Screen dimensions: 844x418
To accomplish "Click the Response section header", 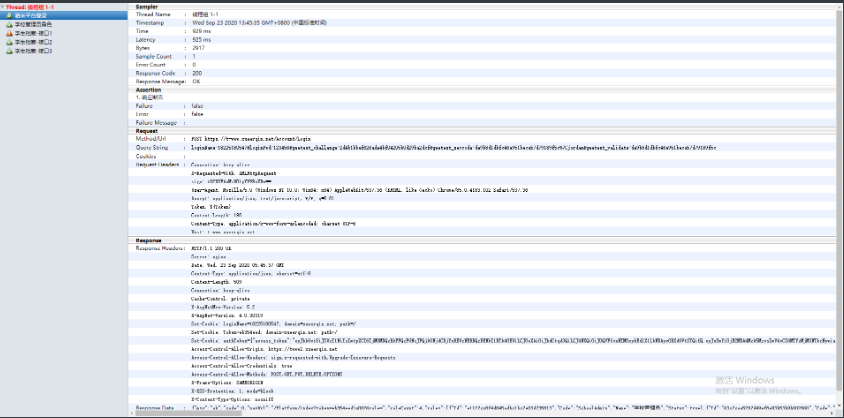I will (x=149, y=240).
